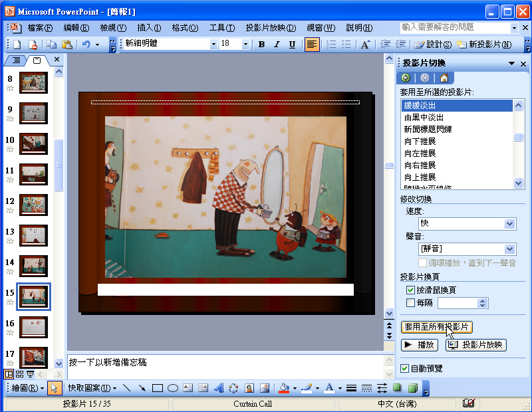Apply bulleted list formatting

click(x=346, y=45)
